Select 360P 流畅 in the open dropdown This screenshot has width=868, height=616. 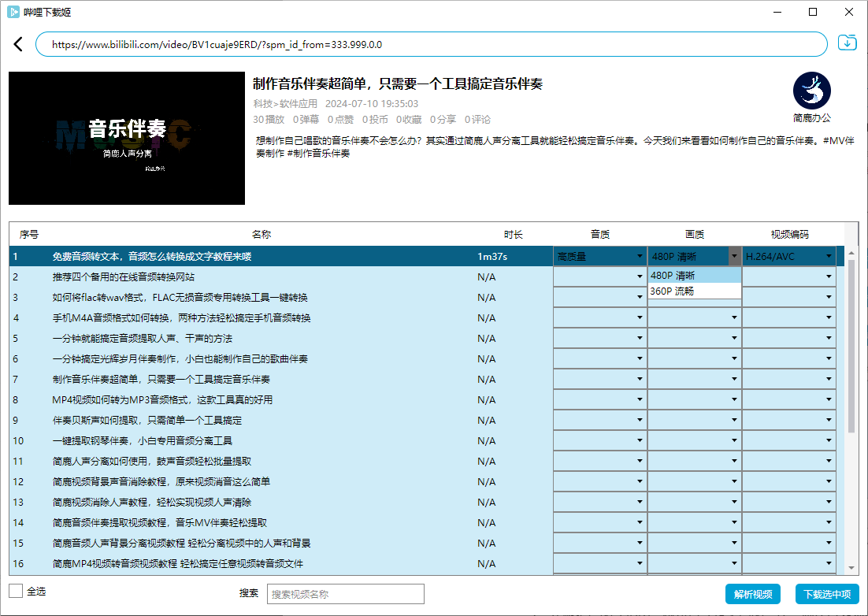(x=693, y=291)
